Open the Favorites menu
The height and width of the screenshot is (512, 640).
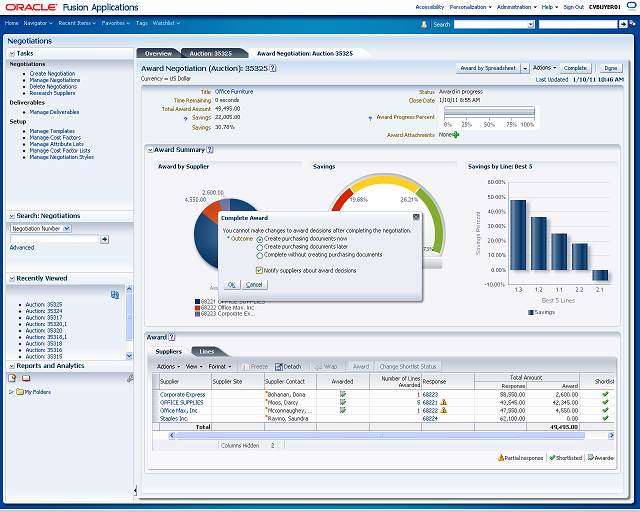pos(116,23)
